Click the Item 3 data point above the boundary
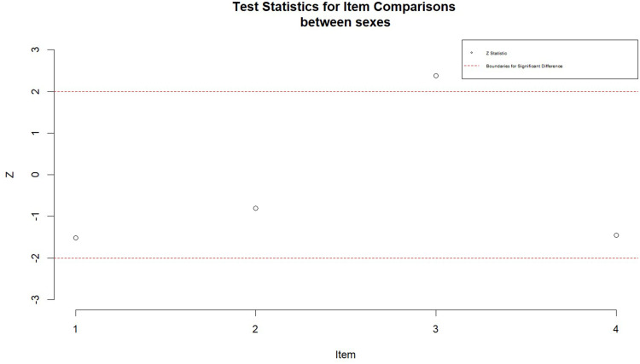640x364 pixels. [436, 76]
